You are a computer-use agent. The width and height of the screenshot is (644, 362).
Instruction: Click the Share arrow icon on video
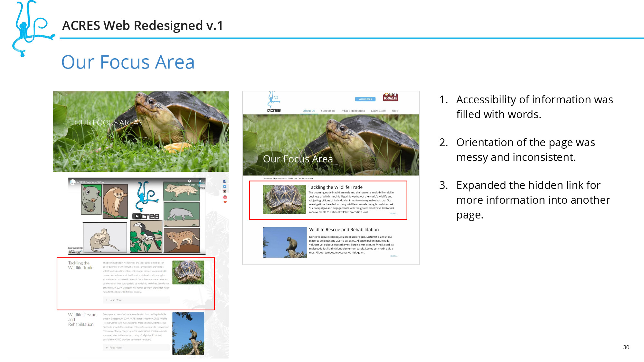200,181
